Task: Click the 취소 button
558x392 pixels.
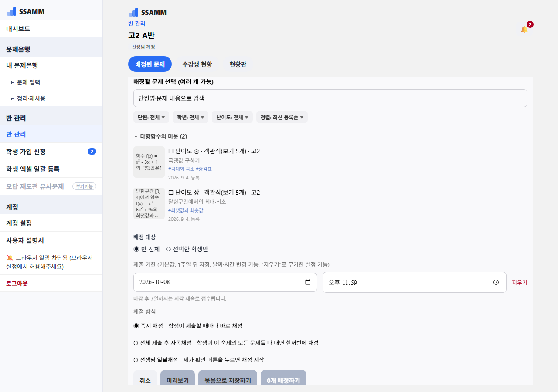Action: (145, 378)
